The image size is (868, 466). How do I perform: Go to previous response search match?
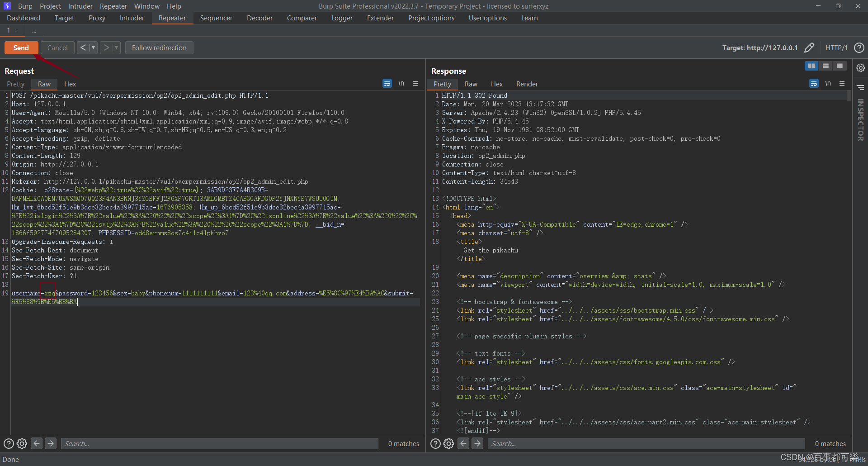464,444
